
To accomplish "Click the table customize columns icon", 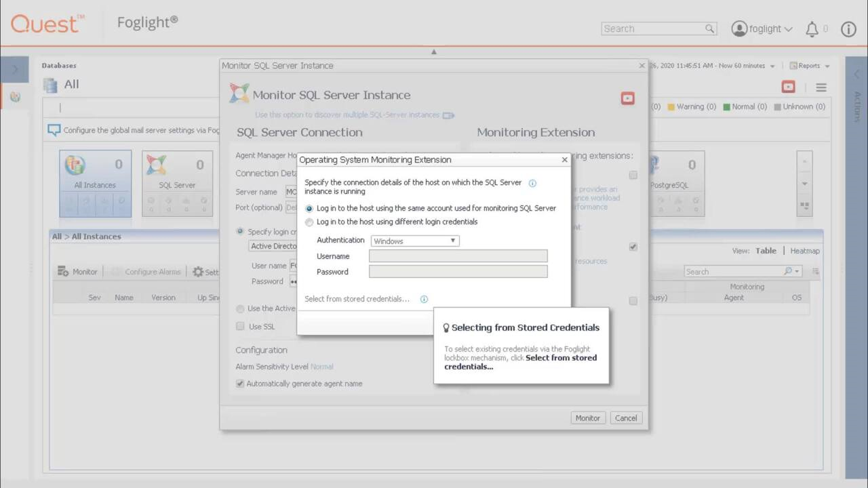I will (x=816, y=271).
